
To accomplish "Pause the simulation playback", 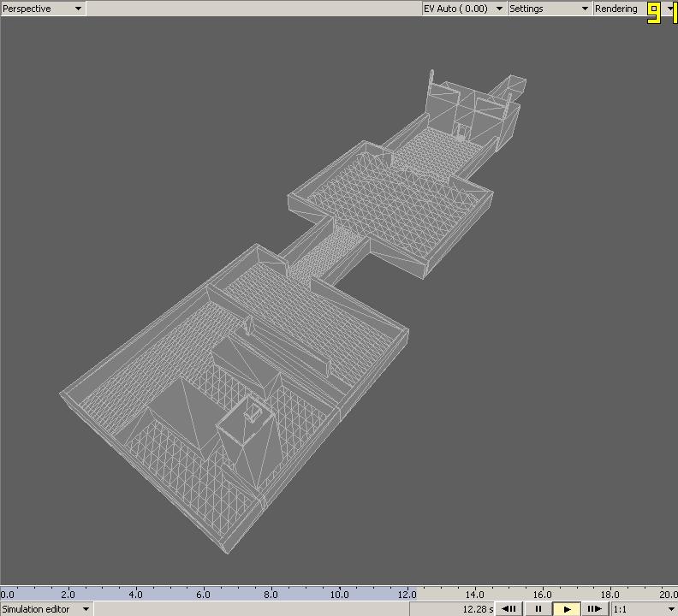I will tap(538, 609).
